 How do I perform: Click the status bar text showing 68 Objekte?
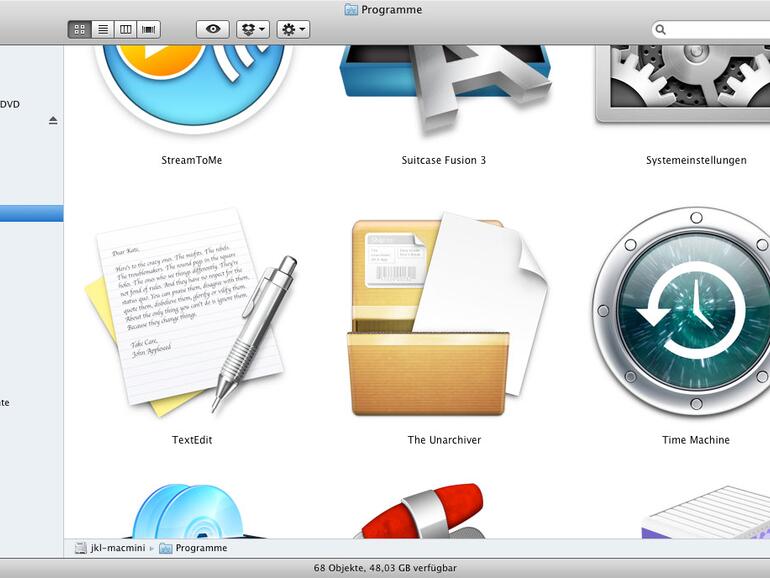[385, 568]
